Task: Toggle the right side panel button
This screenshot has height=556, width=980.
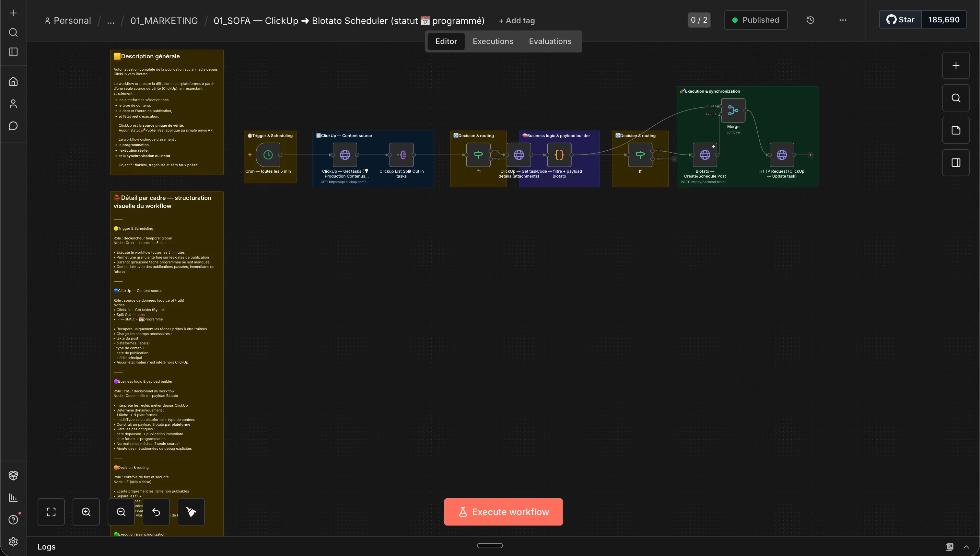Action: coord(956,163)
